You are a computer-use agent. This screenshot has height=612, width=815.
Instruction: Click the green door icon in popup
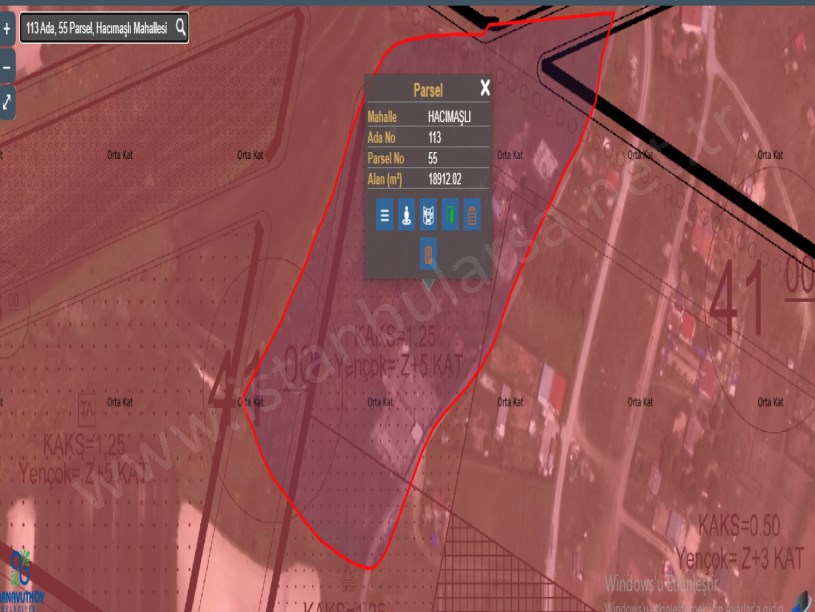pyautogui.click(x=450, y=215)
